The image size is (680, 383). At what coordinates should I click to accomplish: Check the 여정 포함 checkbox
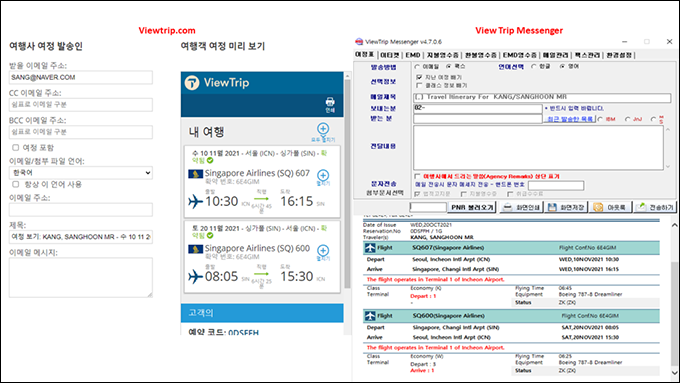(x=16, y=147)
